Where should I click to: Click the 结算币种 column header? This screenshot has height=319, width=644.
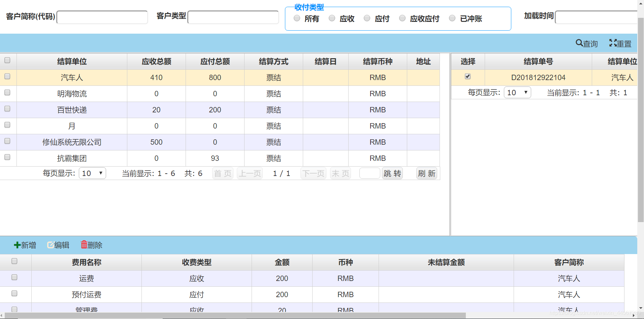pyautogui.click(x=378, y=61)
